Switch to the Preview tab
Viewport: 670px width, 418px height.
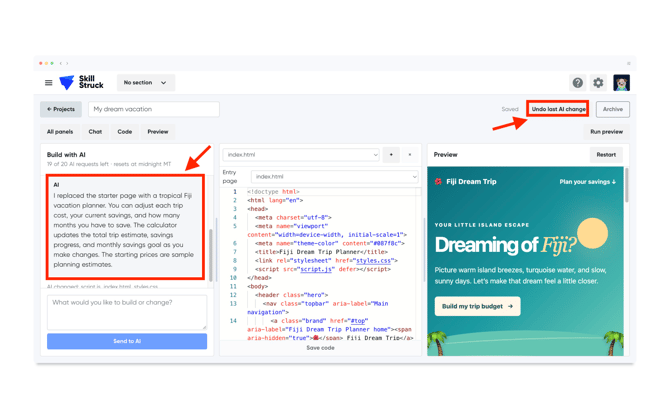tap(158, 132)
